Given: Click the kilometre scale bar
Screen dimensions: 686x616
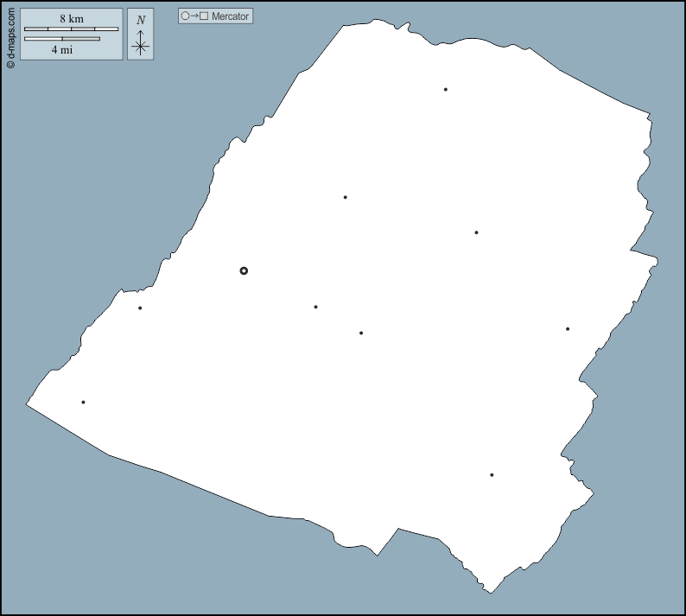Looking at the screenshot, I should click(x=71, y=29).
